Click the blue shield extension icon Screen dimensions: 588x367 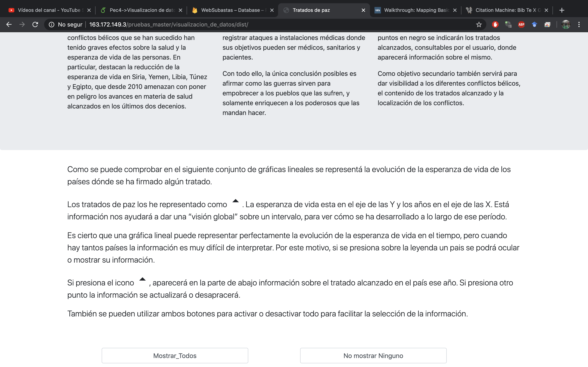click(534, 24)
